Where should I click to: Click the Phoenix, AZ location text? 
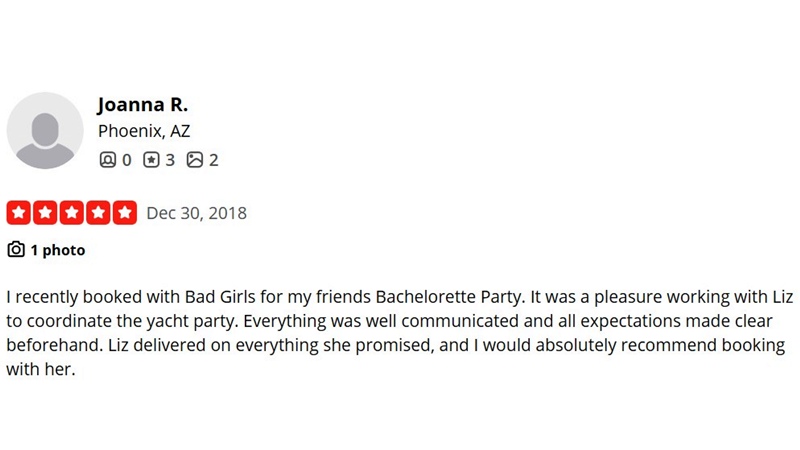[x=144, y=131]
